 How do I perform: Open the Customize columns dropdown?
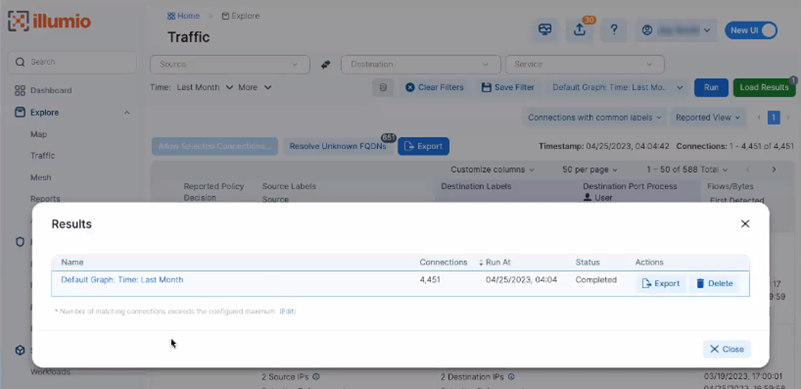pyautogui.click(x=492, y=169)
